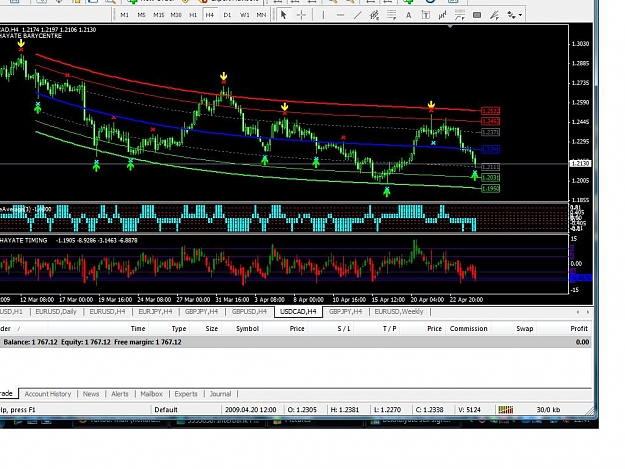625x469 pixels.
Task: Open the GBPUSD,H4 chart tab
Action: tap(249, 312)
